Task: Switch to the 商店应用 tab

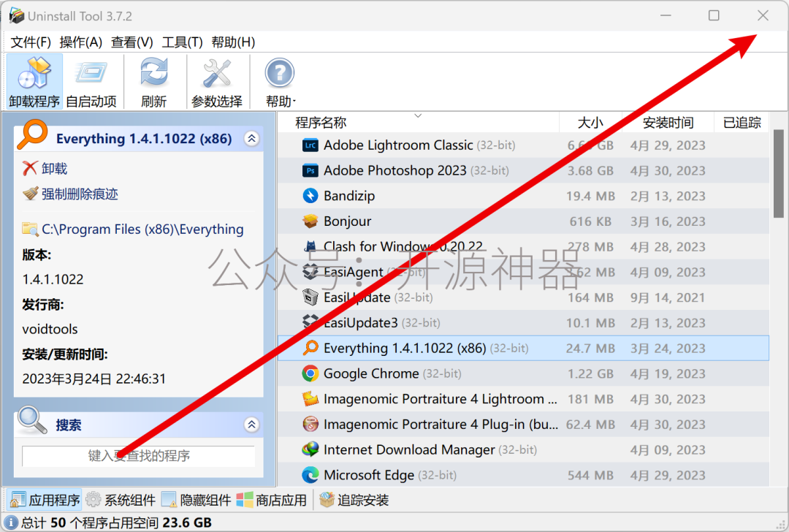Action: click(x=272, y=500)
